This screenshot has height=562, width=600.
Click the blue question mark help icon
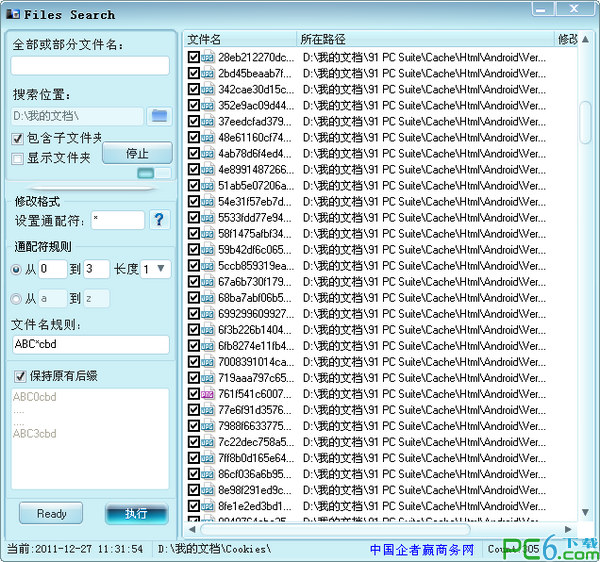[159, 220]
